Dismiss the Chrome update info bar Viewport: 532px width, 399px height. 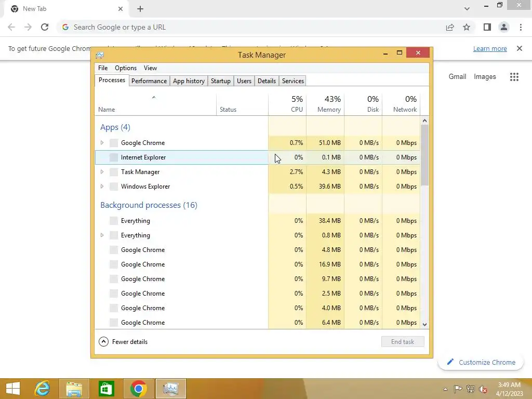519,48
